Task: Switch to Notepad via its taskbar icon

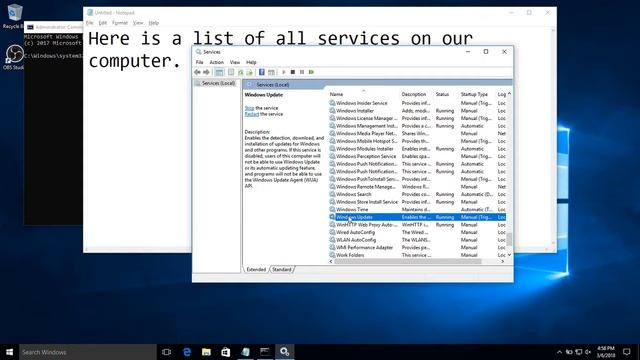Action: 245,352
